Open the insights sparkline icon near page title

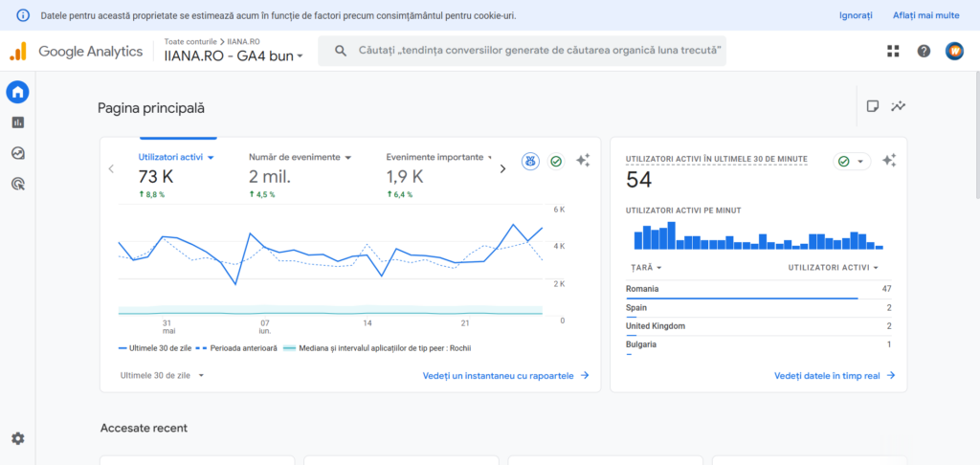[x=899, y=106]
